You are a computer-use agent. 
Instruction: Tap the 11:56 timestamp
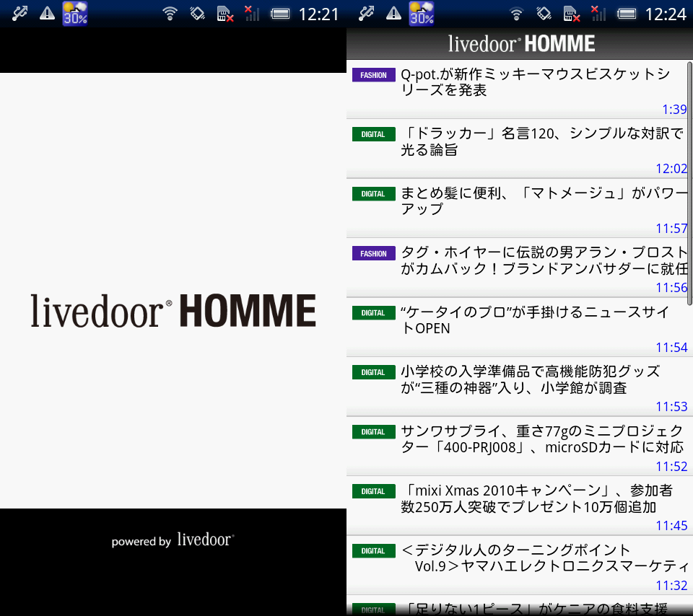click(x=671, y=288)
